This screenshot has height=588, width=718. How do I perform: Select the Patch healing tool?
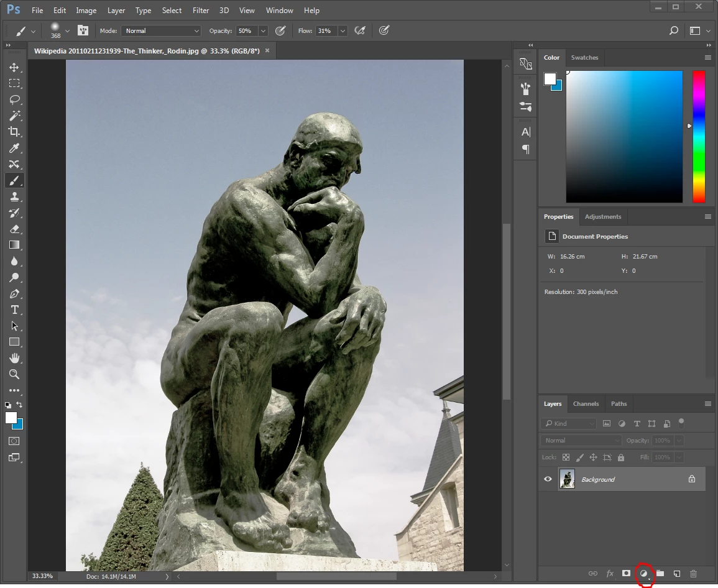click(x=14, y=164)
